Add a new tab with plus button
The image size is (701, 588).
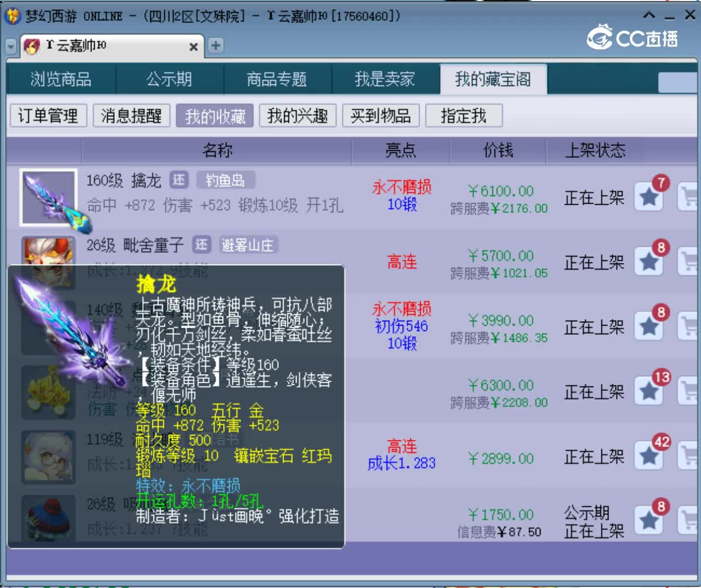[216, 45]
